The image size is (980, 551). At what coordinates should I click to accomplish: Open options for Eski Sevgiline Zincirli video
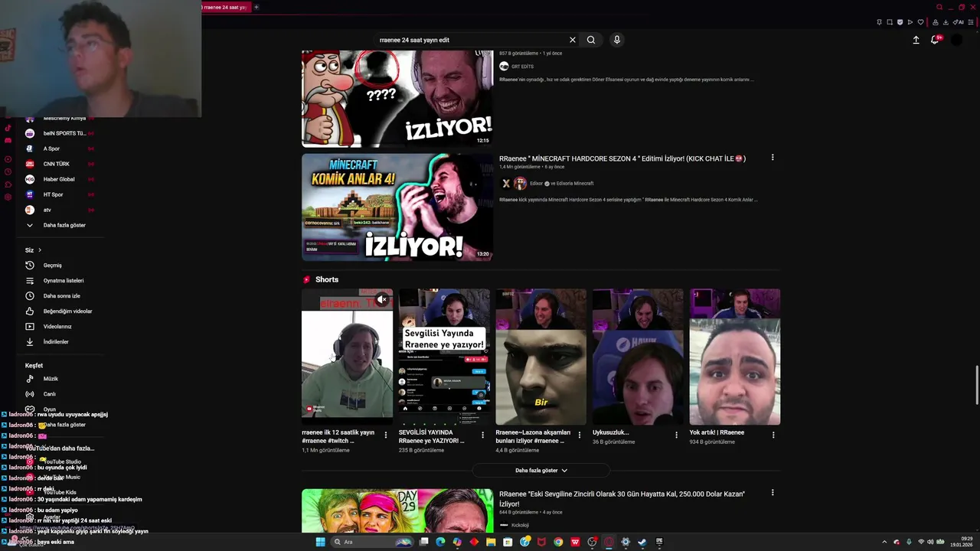(773, 493)
